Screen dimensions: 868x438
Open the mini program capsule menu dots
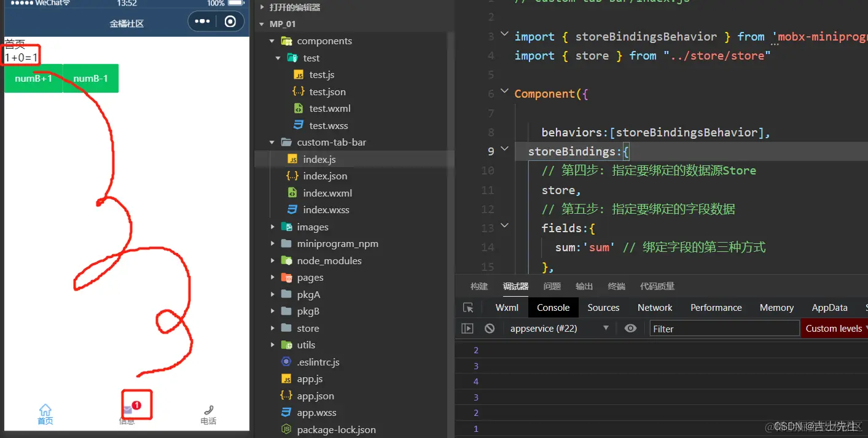[202, 22]
